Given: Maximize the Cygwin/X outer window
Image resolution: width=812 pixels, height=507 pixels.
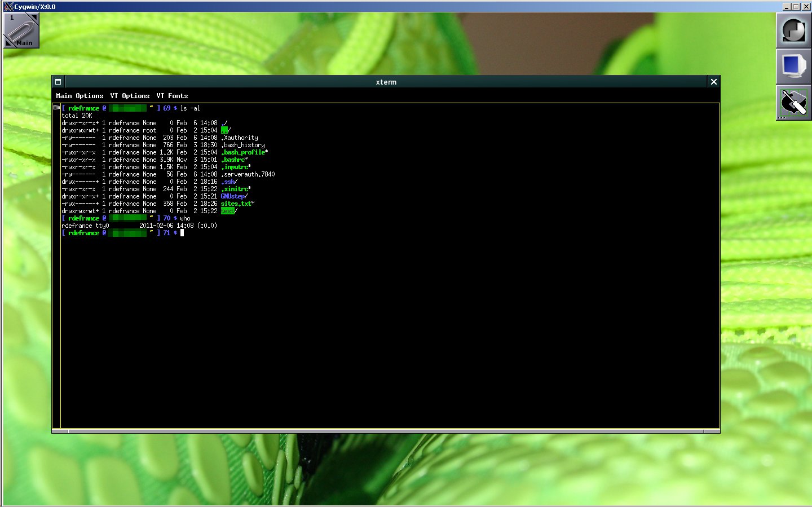Looking at the screenshot, I should pyautogui.click(x=796, y=7).
